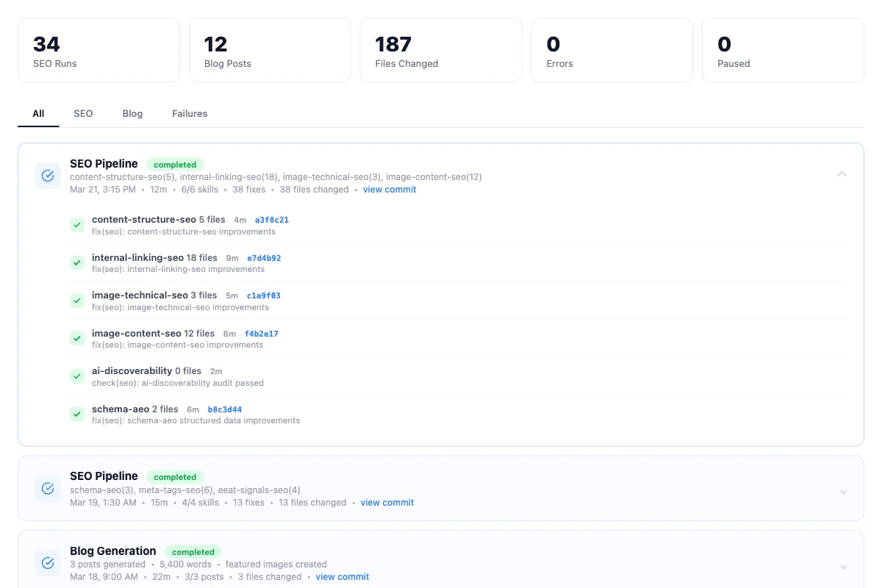Click the green check beside ai-discoverability
Image resolution: width=882 pixels, height=588 pixels.
77,376
